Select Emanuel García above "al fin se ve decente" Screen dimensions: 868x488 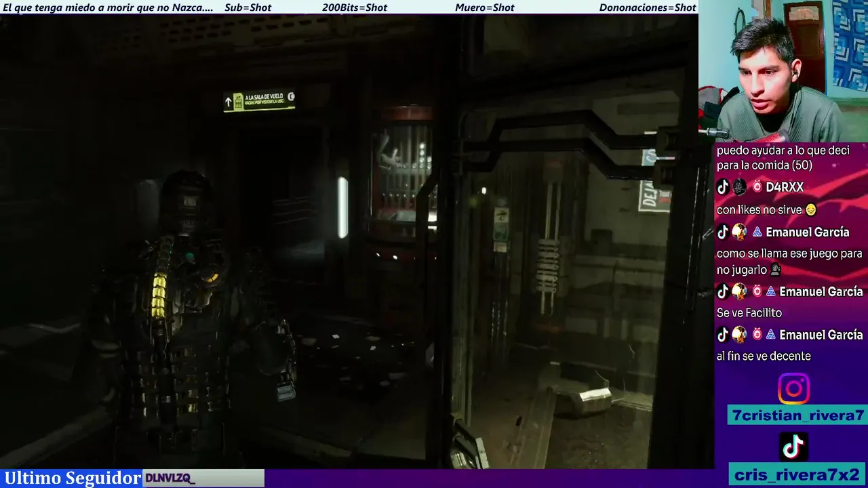pos(821,335)
